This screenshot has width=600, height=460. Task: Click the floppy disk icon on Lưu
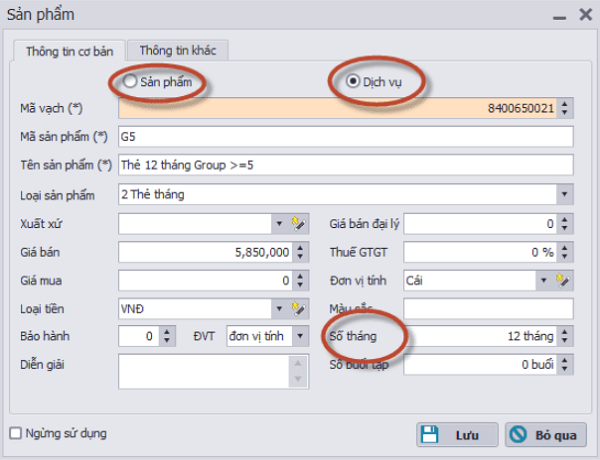click(x=430, y=435)
